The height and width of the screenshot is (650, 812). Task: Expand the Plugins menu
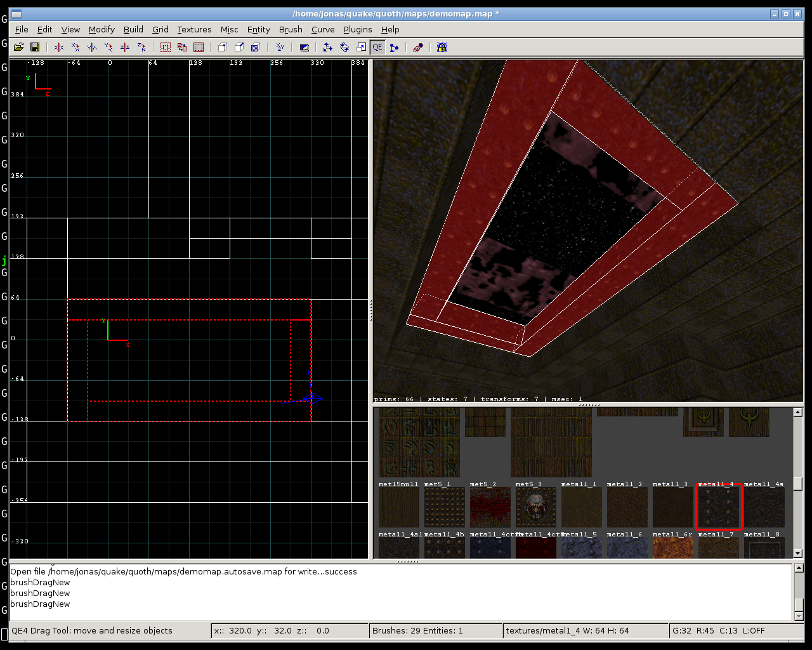[x=358, y=29]
